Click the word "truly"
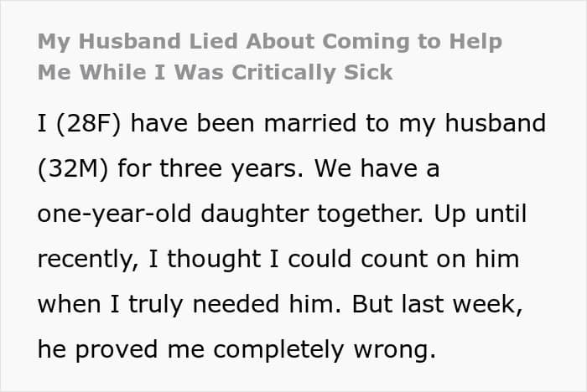The width and height of the screenshot is (587, 392). pos(156,305)
